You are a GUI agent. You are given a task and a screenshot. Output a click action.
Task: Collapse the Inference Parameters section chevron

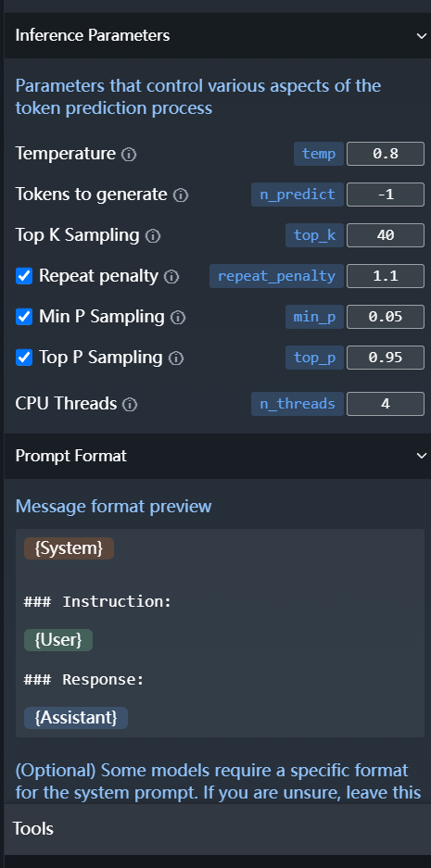(421, 36)
